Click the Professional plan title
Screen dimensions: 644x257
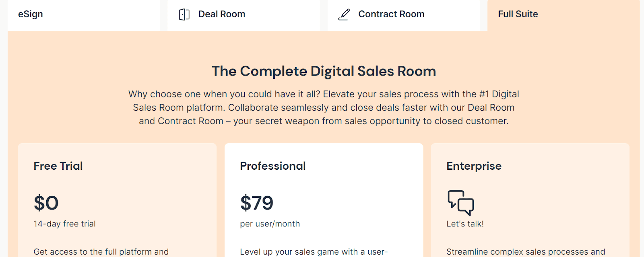(273, 166)
